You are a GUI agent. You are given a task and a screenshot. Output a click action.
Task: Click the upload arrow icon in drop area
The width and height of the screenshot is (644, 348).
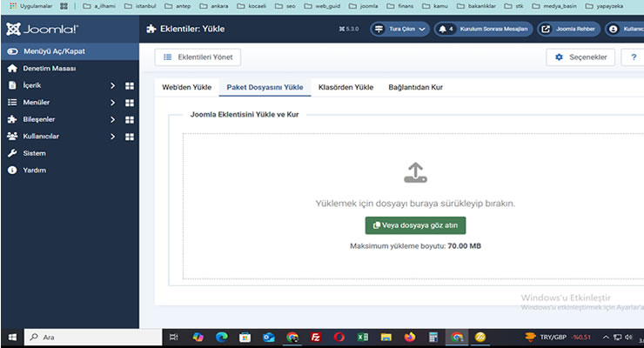(416, 172)
